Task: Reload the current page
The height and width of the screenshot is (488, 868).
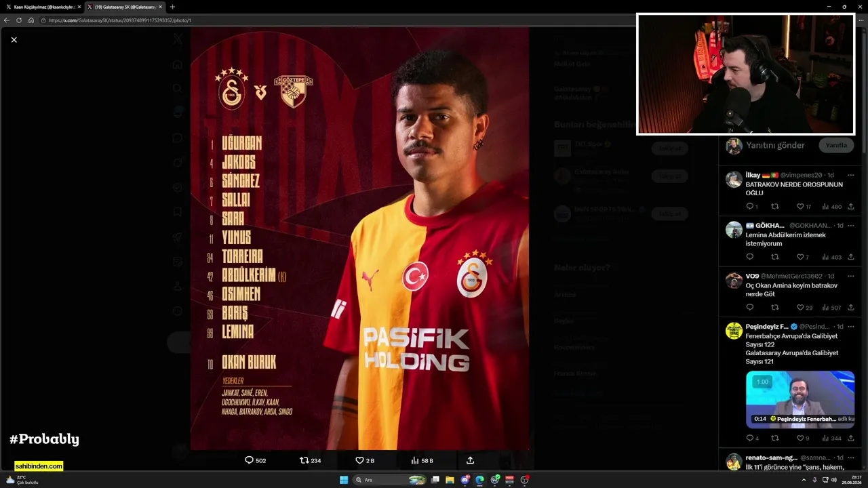Action: tap(19, 20)
